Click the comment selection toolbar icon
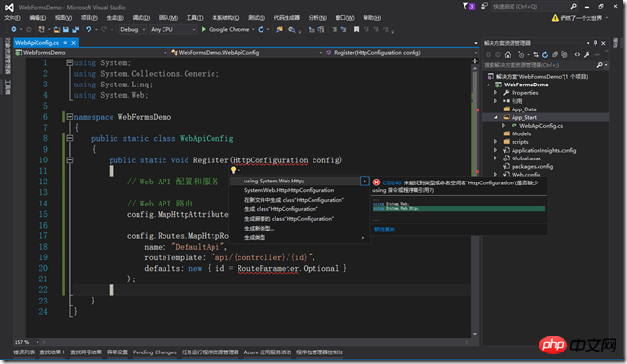Viewport: 627px width, 364px height. coord(334,29)
